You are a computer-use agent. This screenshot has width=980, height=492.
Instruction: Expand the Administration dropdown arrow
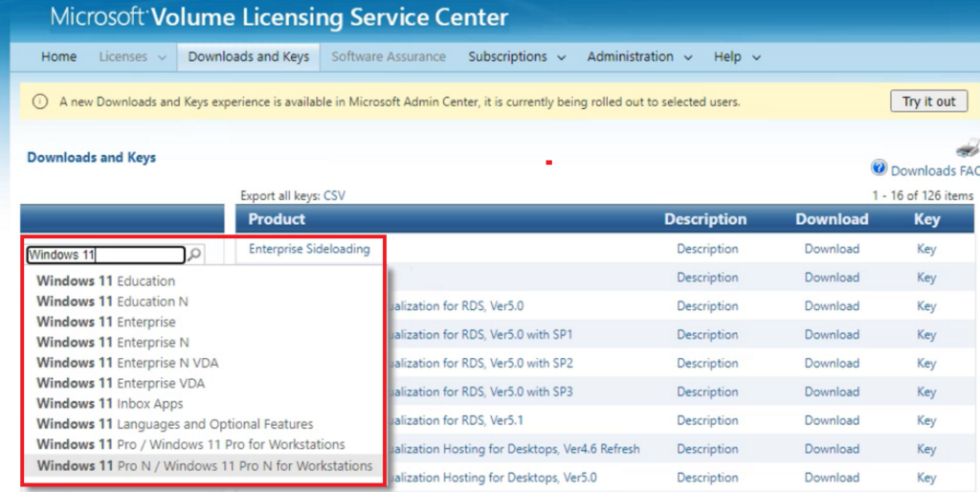point(688,58)
